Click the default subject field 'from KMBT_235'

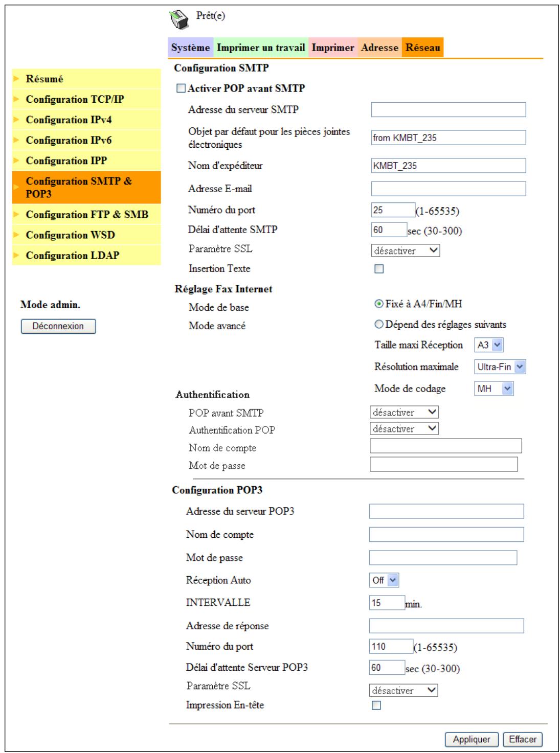pos(449,138)
